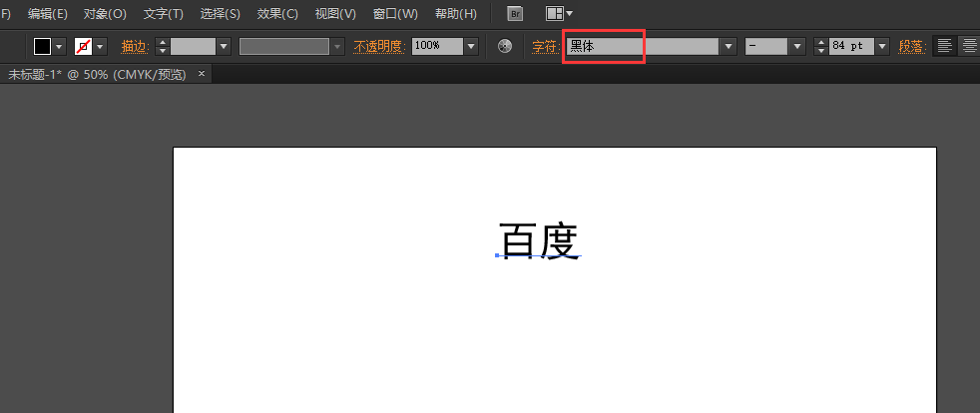
Task: Open the 帮助(H) menu
Action: point(456,13)
